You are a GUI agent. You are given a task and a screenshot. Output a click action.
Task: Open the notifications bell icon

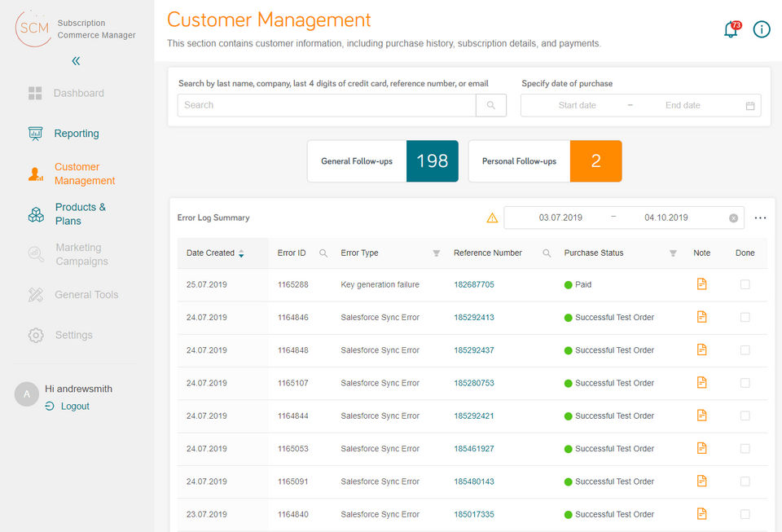tap(731, 30)
